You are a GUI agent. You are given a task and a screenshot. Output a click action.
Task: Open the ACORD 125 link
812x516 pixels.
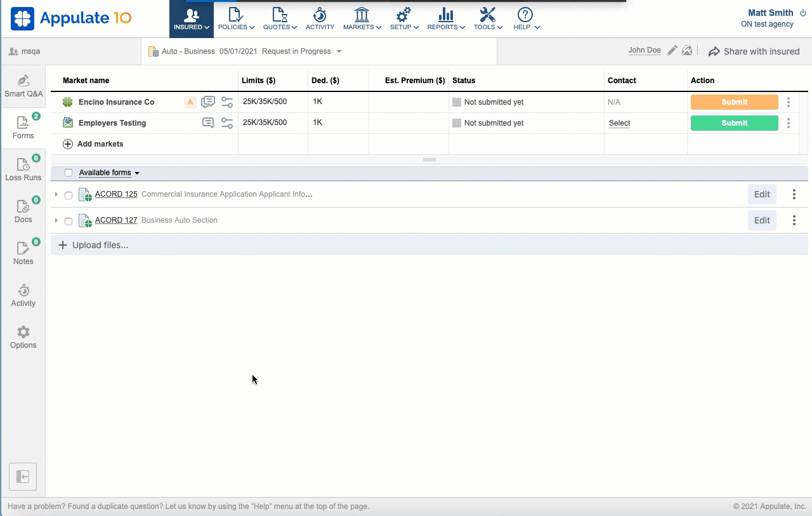116,194
